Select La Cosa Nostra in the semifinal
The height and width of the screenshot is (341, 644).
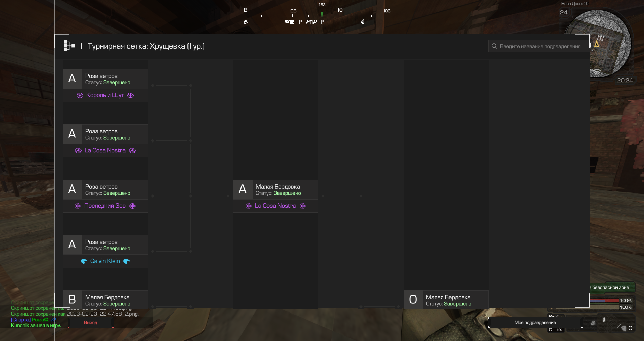(x=275, y=206)
